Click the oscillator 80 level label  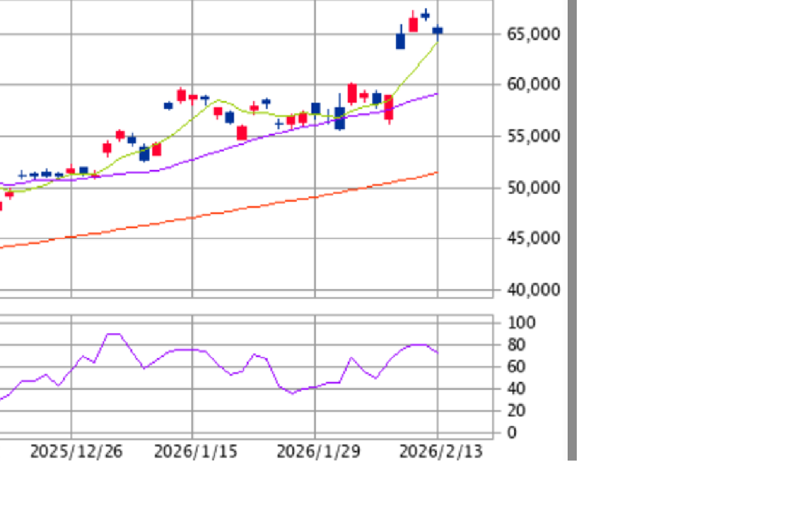coord(517,345)
